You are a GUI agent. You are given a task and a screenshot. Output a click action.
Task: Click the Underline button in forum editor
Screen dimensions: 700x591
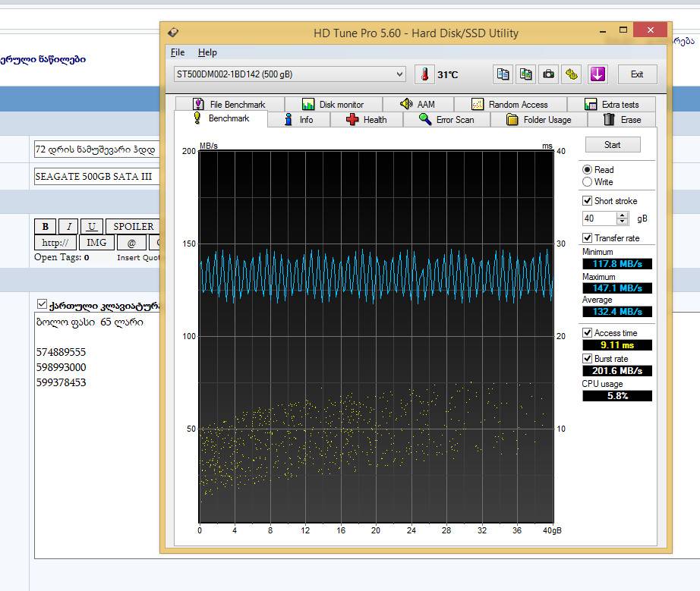[92, 226]
